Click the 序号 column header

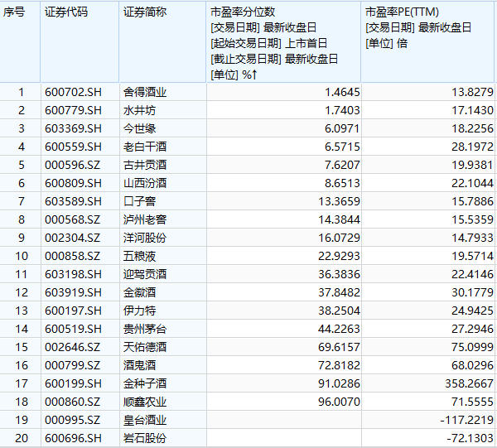click(15, 12)
